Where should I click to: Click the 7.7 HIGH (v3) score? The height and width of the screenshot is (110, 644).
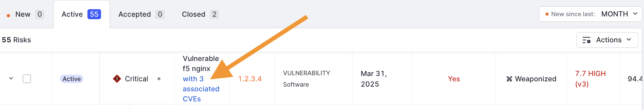pos(590,79)
